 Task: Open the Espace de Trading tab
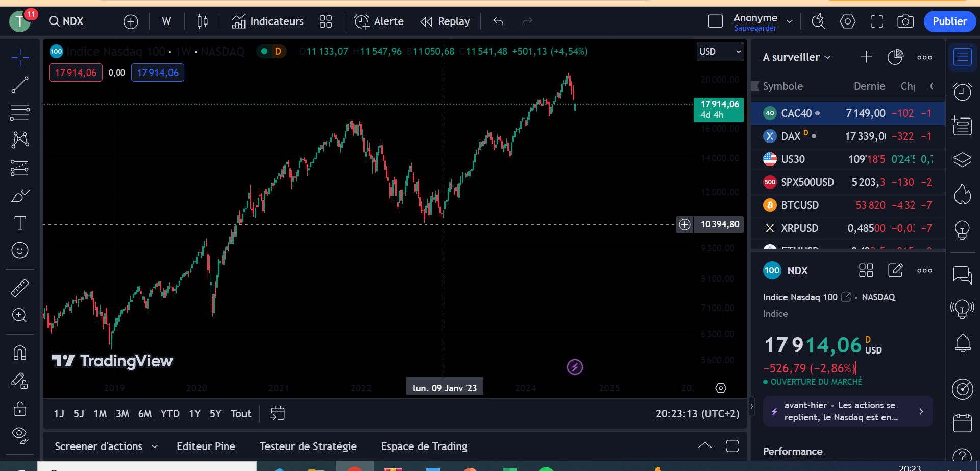pyautogui.click(x=424, y=446)
